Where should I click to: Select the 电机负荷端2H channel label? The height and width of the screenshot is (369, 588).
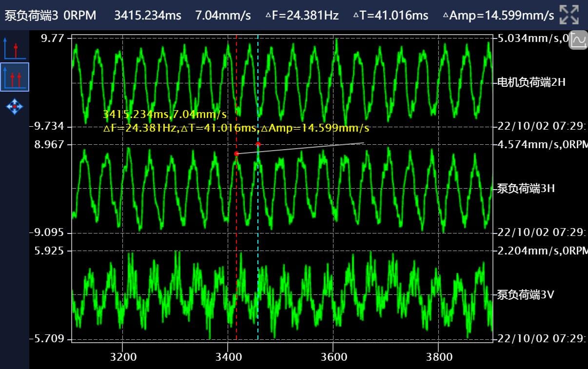(531, 82)
